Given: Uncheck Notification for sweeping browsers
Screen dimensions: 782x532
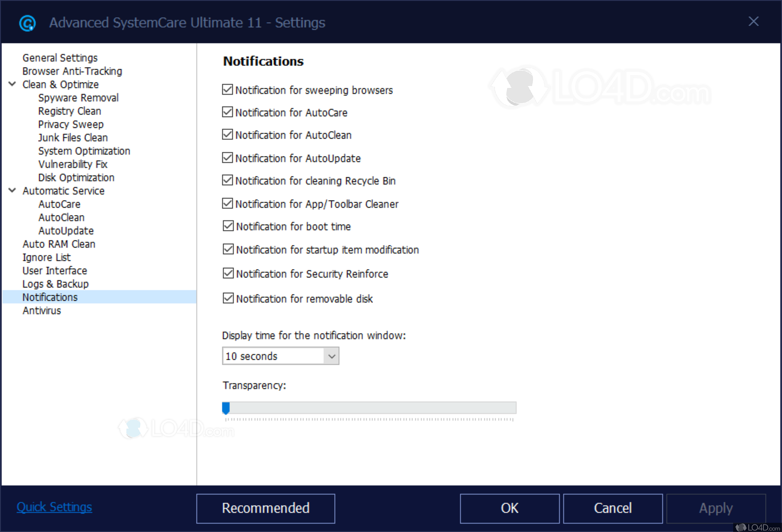Looking at the screenshot, I should tap(228, 90).
